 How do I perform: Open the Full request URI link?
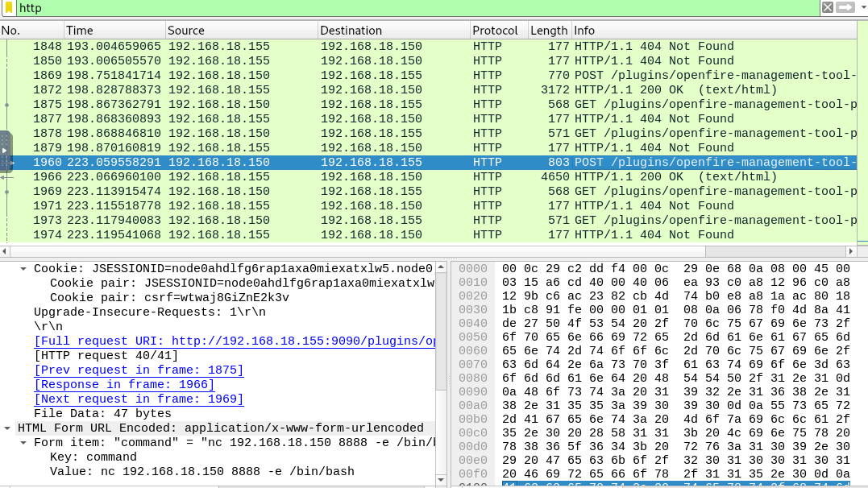pos(235,341)
